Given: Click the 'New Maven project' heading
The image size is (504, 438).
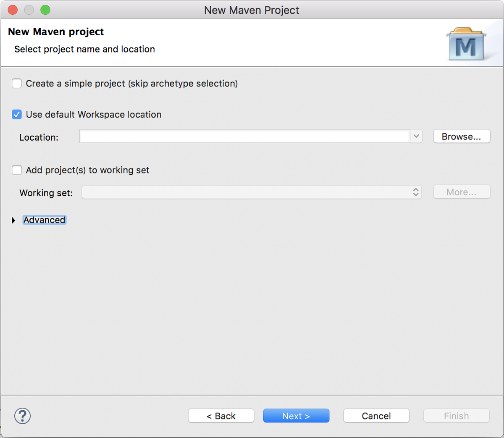Looking at the screenshot, I should (56, 32).
